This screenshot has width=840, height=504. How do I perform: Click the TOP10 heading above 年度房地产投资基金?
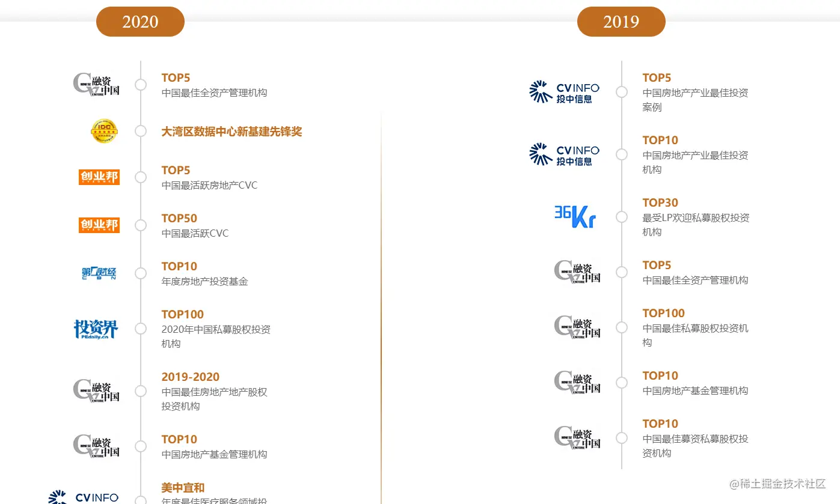pyautogui.click(x=179, y=266)
